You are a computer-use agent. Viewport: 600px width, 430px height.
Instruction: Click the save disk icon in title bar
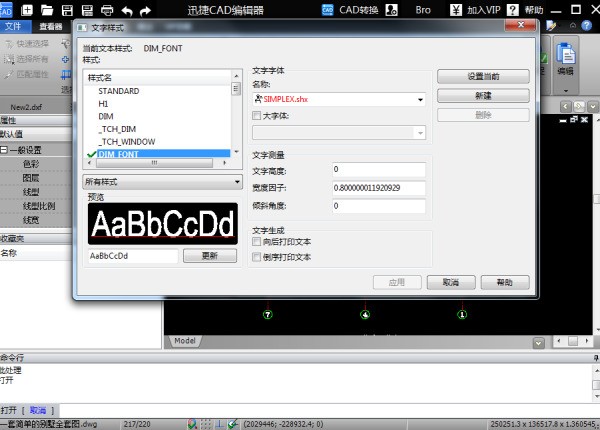coord(68,9)
